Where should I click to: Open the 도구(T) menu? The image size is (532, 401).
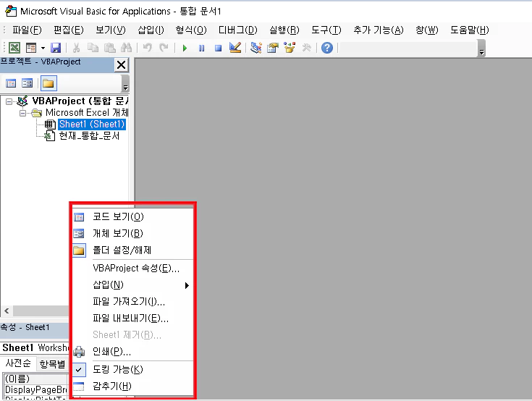click(326, 30)
